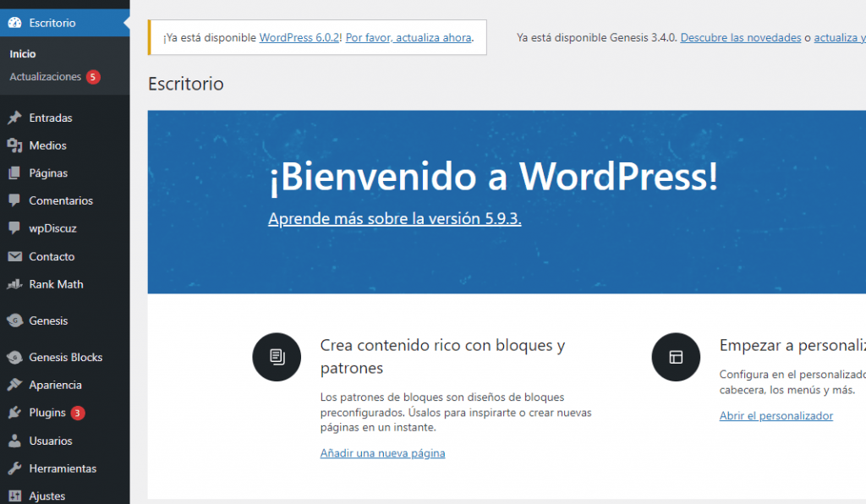The image size is (866, 504).
Task: Open 'Aprende más sobre la versión 5.9.3' link
Action: 394,218
